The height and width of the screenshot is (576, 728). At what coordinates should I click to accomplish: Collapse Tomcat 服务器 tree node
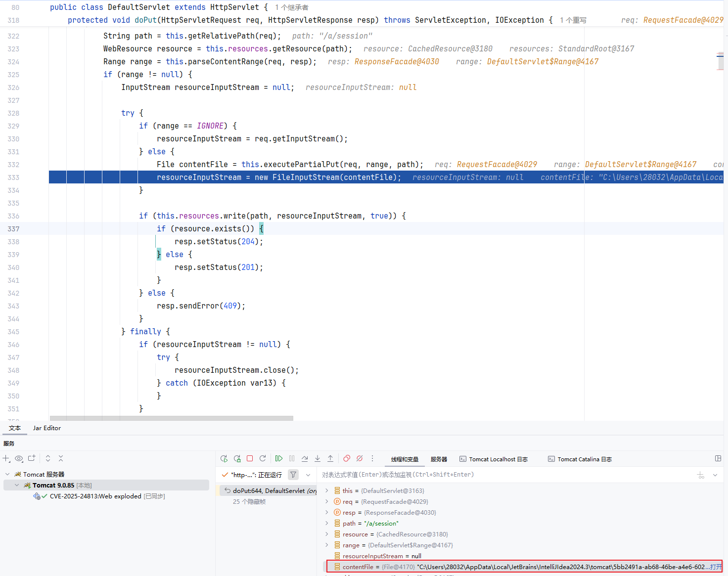pos(7,474)
